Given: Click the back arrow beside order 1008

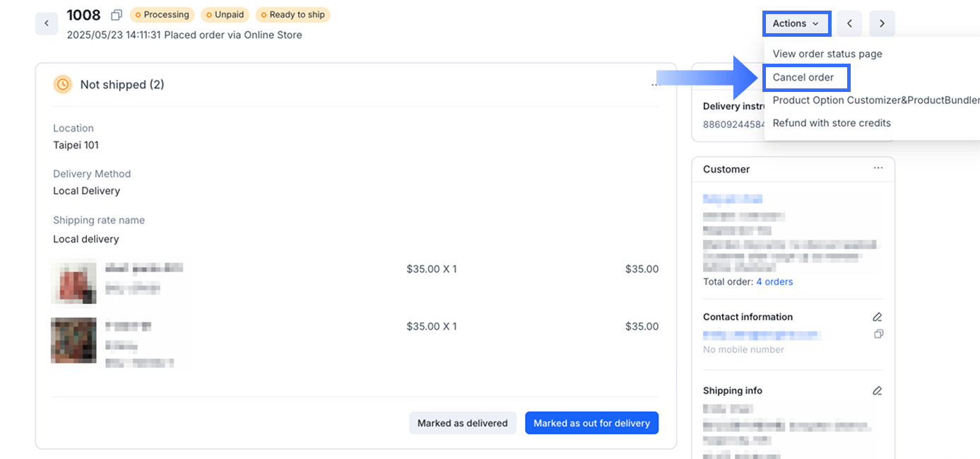Looking at the screenshot, I should [47, 23].
